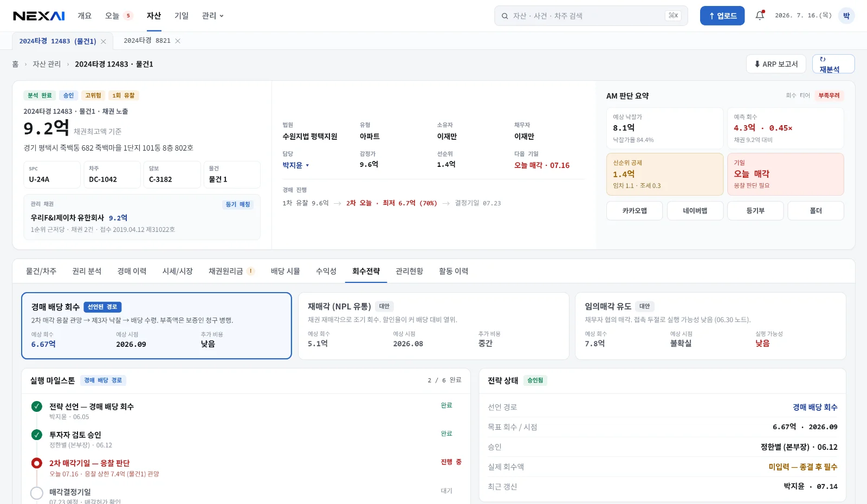Click the 물건 1 chip

click(x=232, y=175)
